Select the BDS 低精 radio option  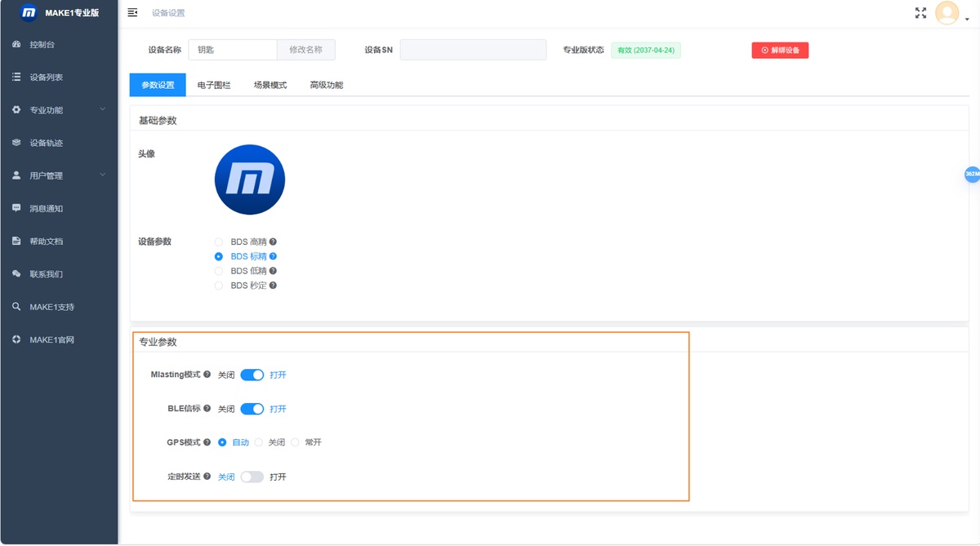[218, 271]
